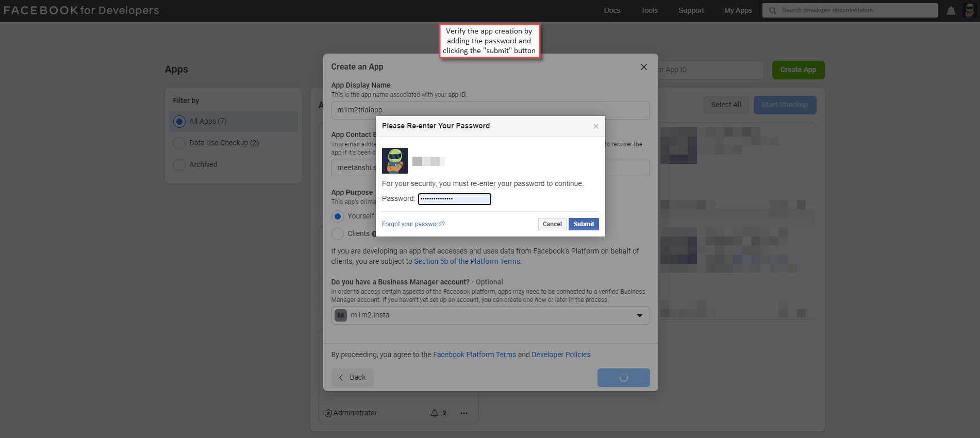The width and height of the screenshot is (980, 438).
Task: Click the Submit button
Action: 584,224
